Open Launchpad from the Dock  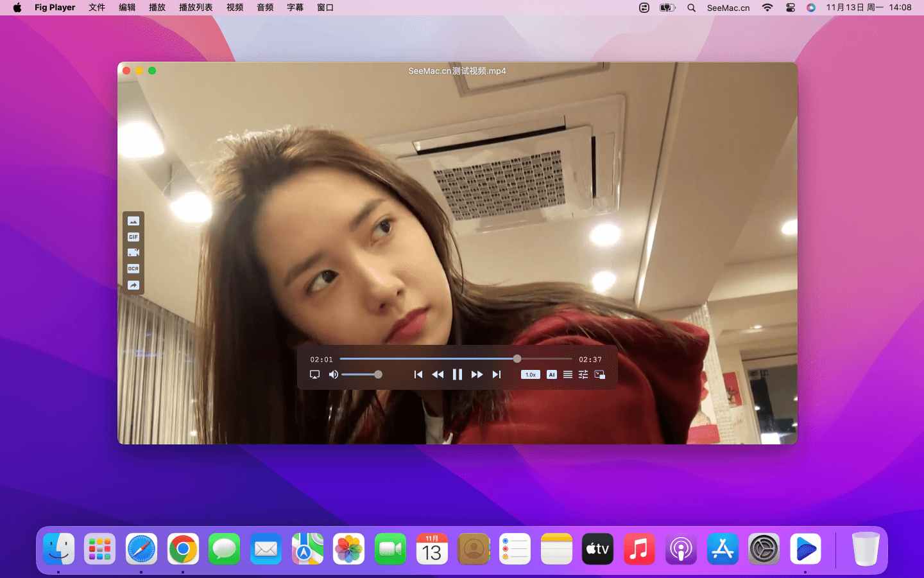(x=100, y=549)
